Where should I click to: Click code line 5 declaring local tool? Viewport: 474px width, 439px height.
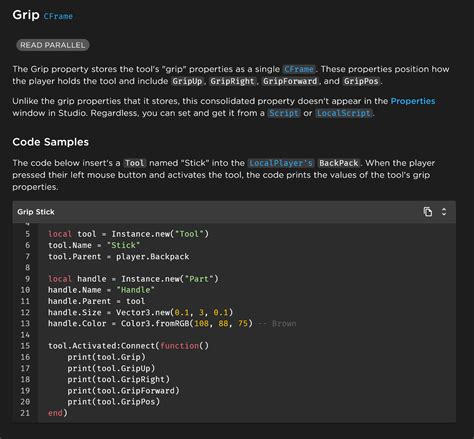coord(128,234)
